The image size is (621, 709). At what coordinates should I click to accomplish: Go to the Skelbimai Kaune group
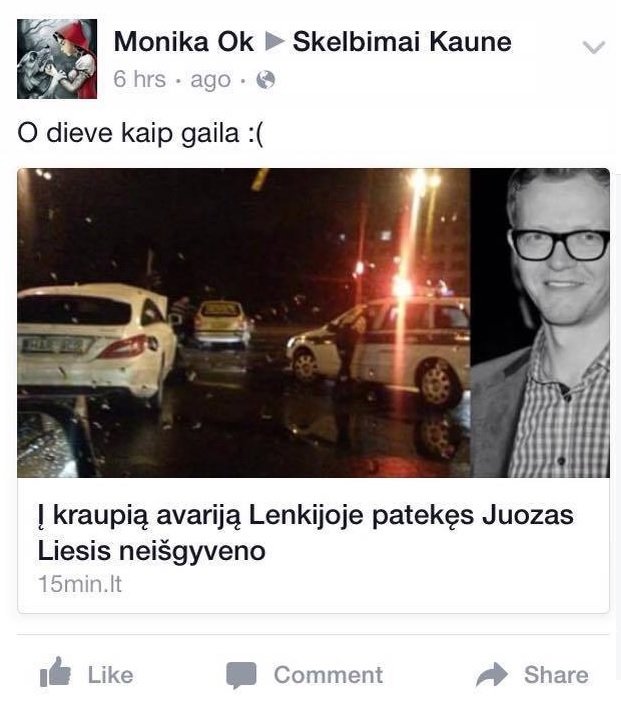(x=402, y=42)
